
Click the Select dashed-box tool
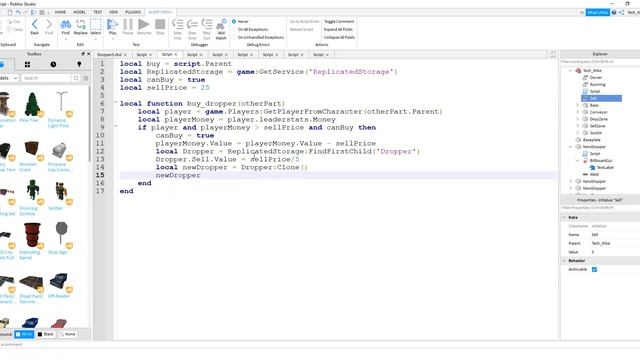click(96, 27)
